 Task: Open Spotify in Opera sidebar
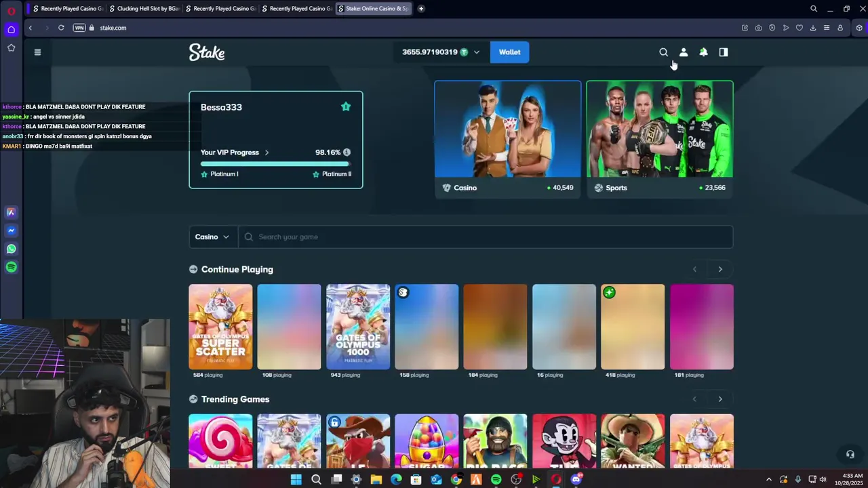click(x=11, y=267)
